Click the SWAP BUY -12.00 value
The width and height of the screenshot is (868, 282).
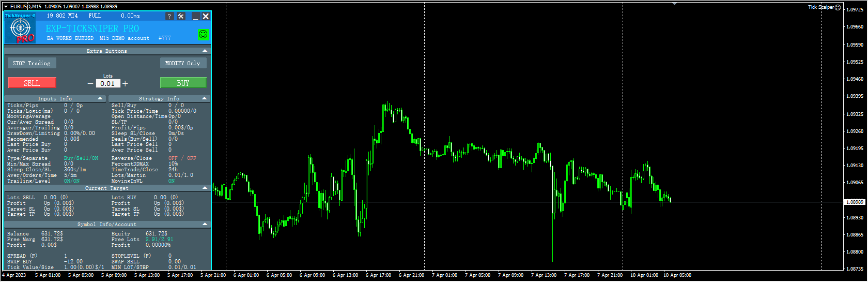tap(73, 262)
